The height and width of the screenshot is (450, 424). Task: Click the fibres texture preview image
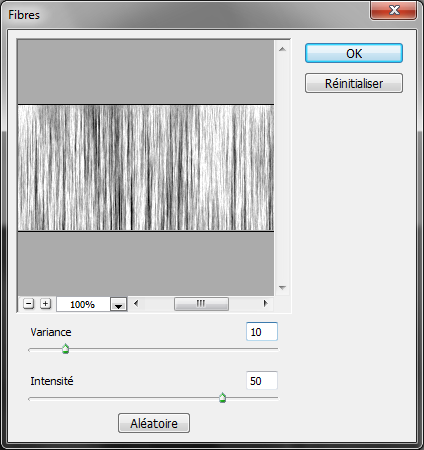coord(146,168)
